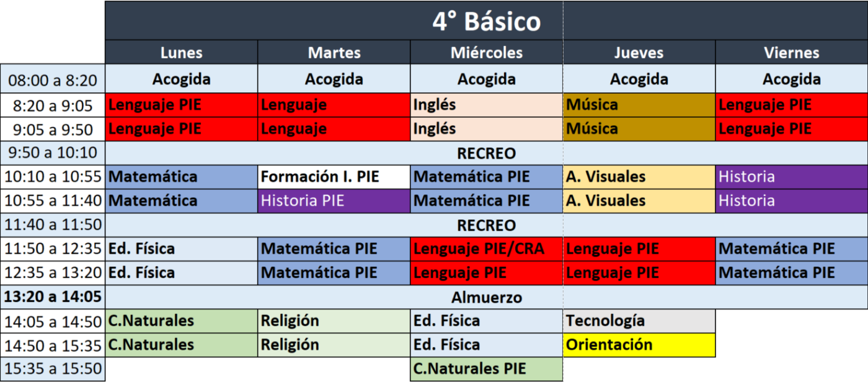Select the 08:00 a 8:20 time cell
The image size is (868, 382).
coord(53,79)
